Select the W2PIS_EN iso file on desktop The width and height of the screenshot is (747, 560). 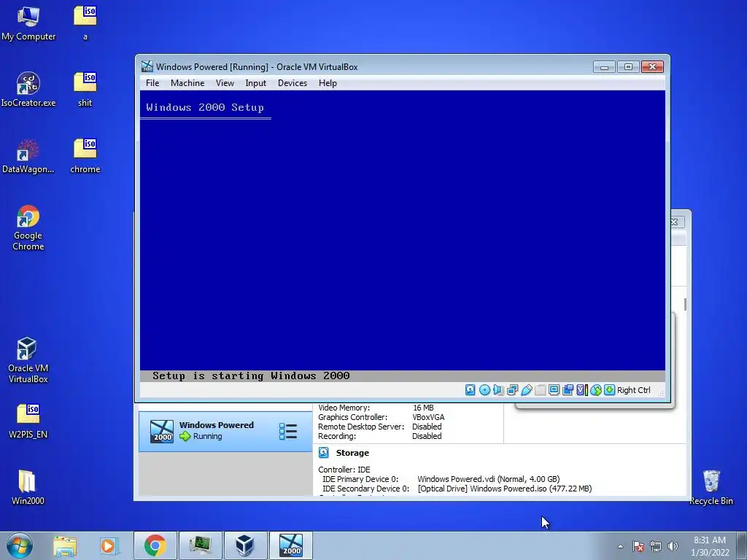(28, 421)
